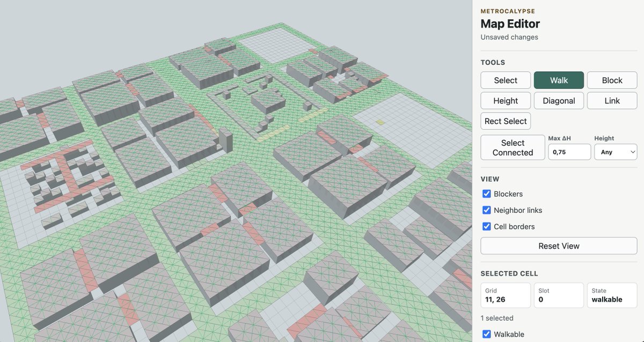Click the small yellow cell on the empty plaza
Screen dimensions: 644x342
(380, 122)
